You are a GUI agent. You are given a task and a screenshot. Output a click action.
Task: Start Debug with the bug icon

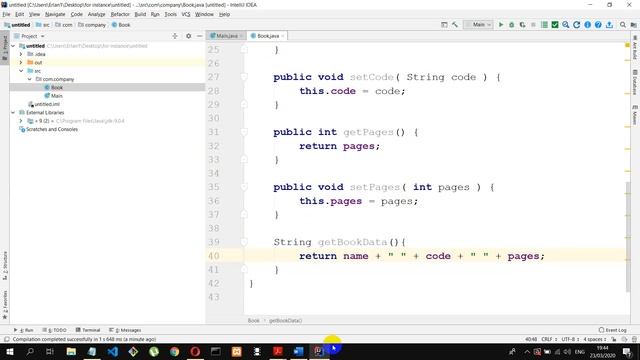tap(511, 25)
